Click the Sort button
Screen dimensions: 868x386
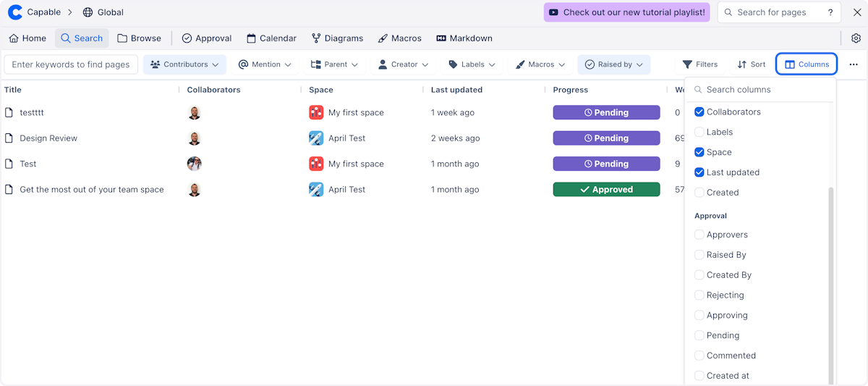pos(751,64)
